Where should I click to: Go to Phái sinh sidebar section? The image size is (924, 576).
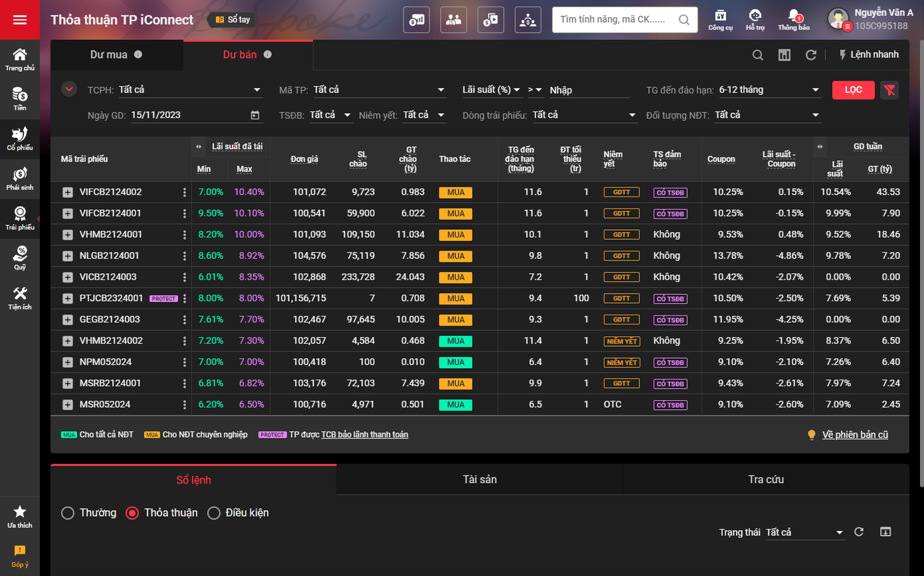[20, 178]
